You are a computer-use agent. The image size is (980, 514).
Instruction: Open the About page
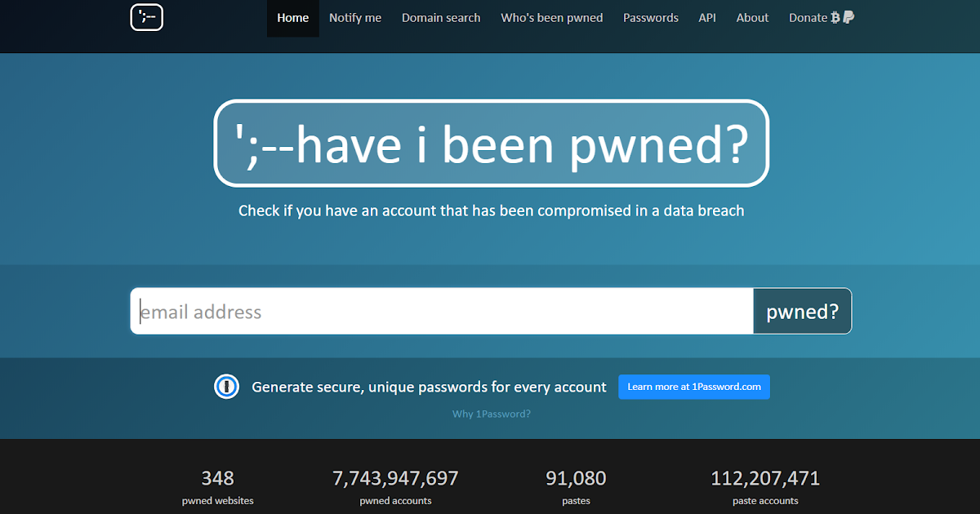752,17
